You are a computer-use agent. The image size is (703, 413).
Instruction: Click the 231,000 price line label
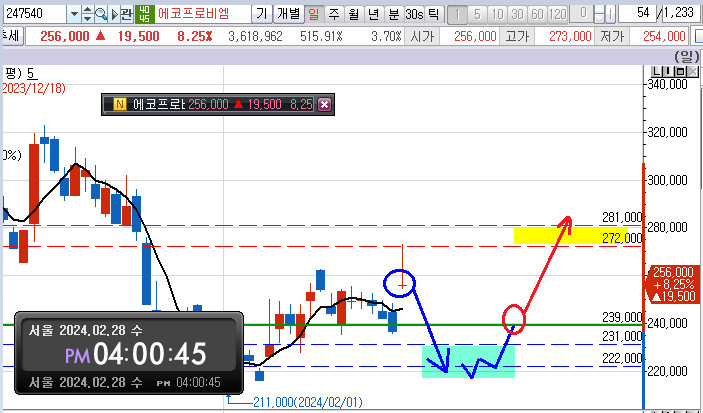coord(622,336)
